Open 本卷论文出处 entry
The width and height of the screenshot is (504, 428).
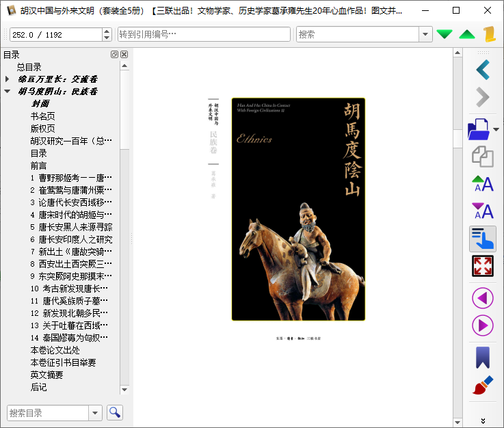[x=55, y=350]
